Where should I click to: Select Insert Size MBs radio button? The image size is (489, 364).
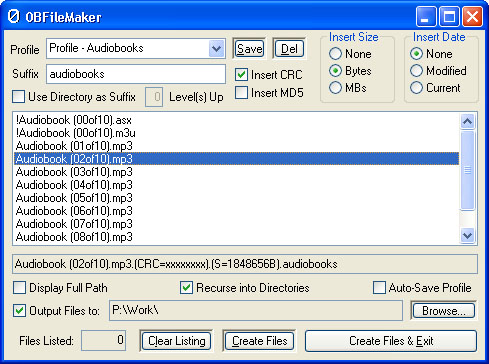[x=335, y=88]
